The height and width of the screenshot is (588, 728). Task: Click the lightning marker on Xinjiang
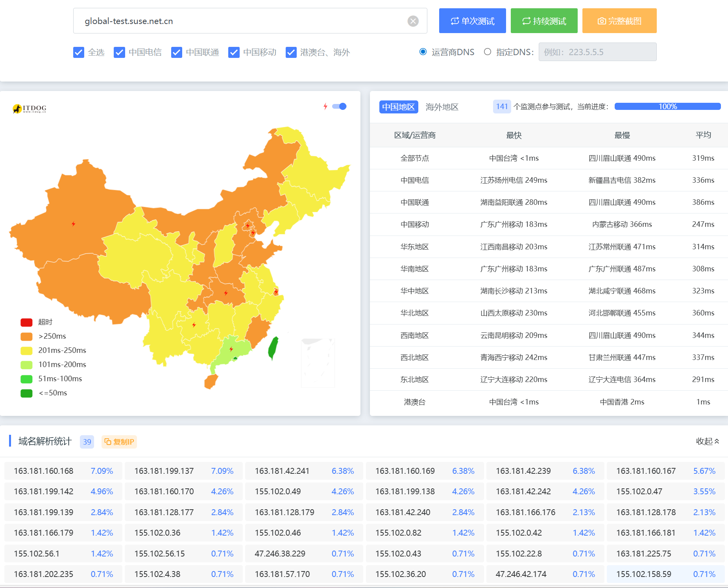[x=73, y=224]
